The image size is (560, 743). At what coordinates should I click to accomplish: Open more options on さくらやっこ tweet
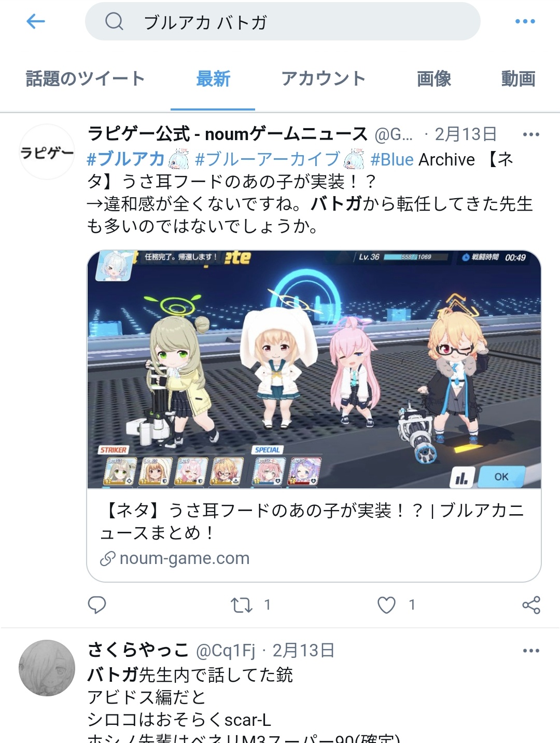(531, 651)
